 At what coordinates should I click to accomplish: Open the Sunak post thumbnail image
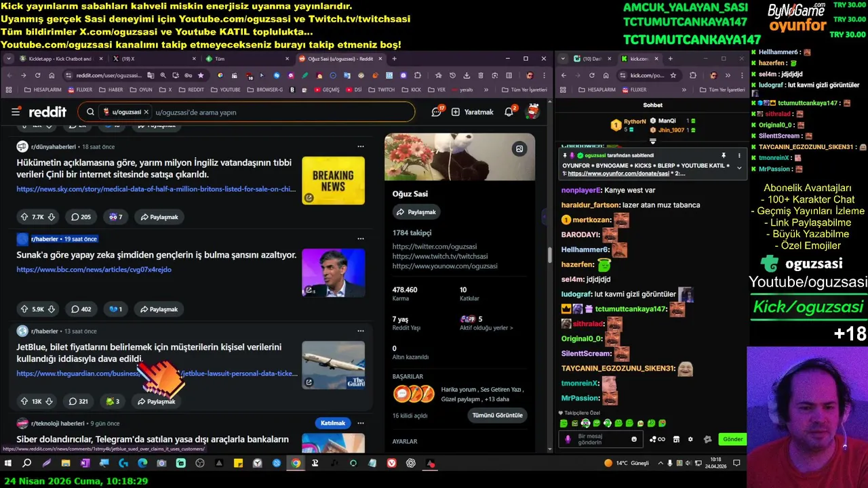pos(333,272)
